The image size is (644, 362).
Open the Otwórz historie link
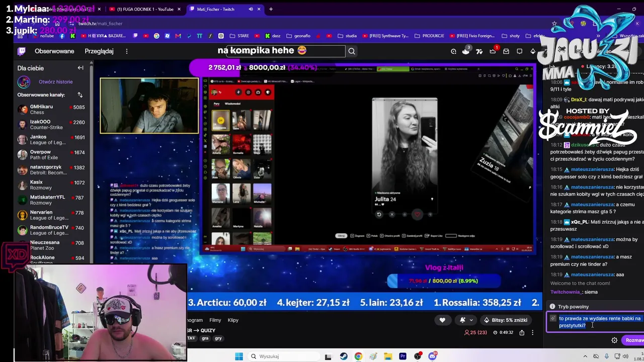(56, 82)
